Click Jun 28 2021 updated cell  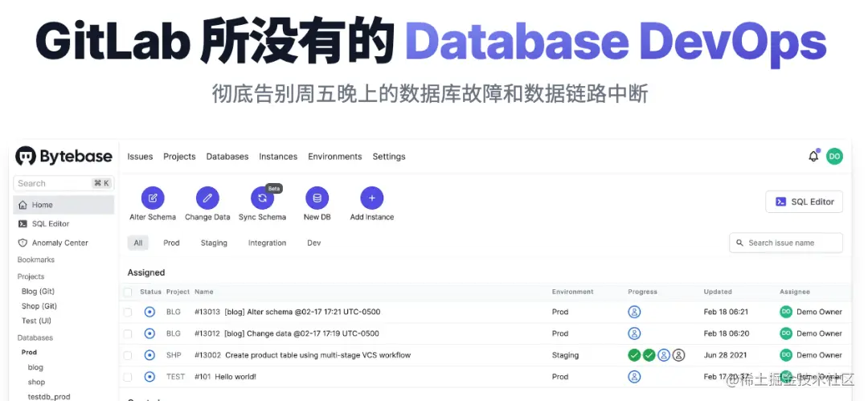click(x=725, y=355)
